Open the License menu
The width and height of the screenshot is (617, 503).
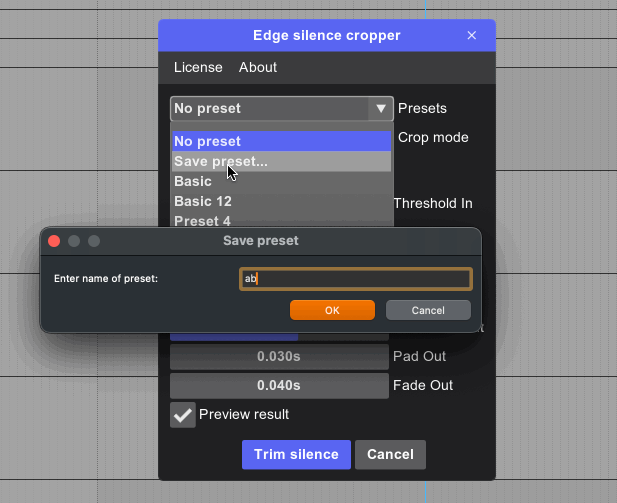coord(198,67)
